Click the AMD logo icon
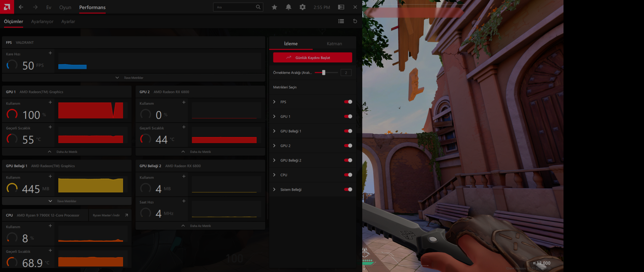The width and height of the screenshot is (644, 272). pyautogui.click(x=7, y=7)
